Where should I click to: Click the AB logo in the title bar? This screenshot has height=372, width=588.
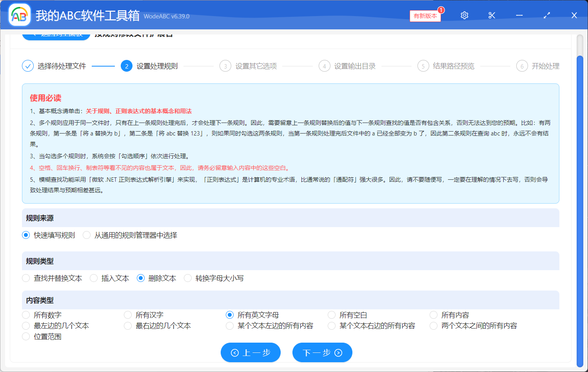[19, 15]
